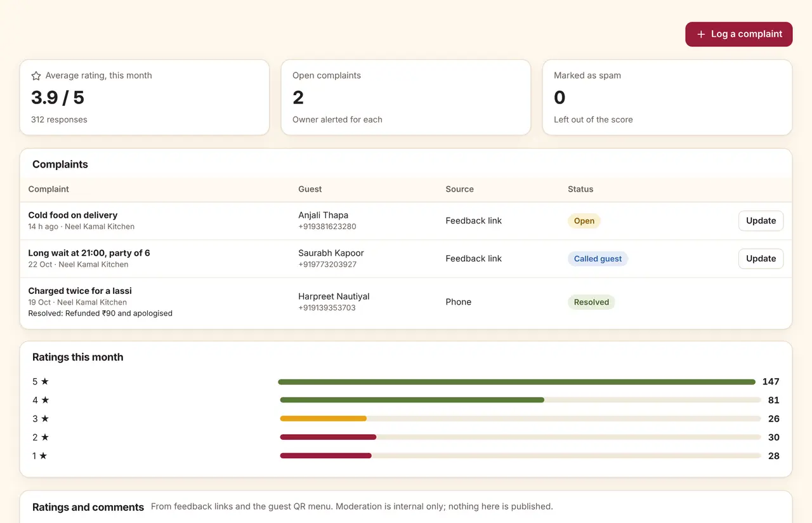Click the 5-star rating bar
The width and height of the screenshot is (812, 523).
[x=516, y=382]
